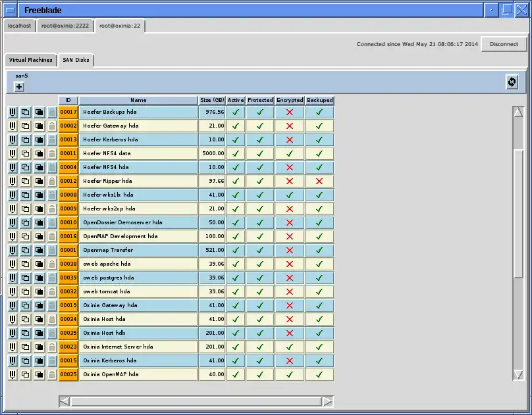
Task: Select ID cell 00011
Action: point(68,154)
